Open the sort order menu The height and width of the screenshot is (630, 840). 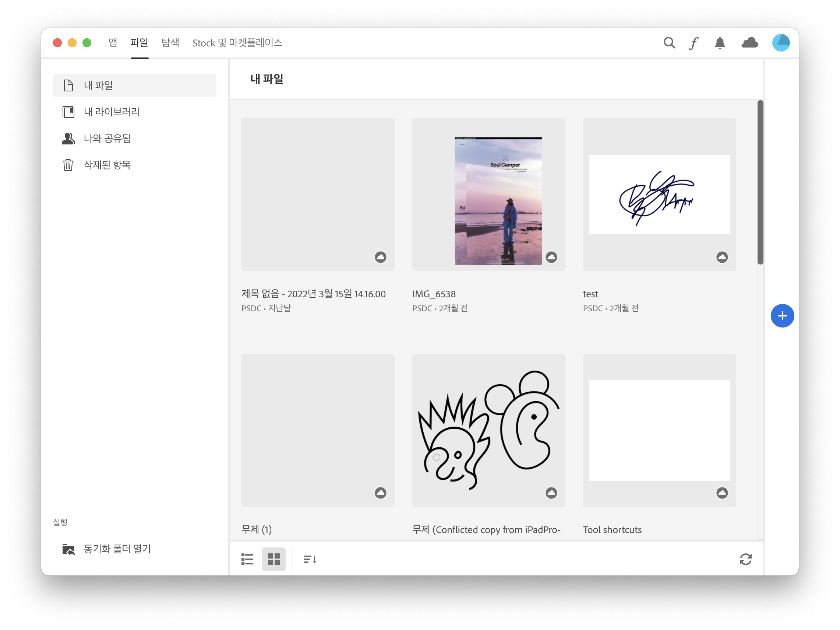(310, 559)
